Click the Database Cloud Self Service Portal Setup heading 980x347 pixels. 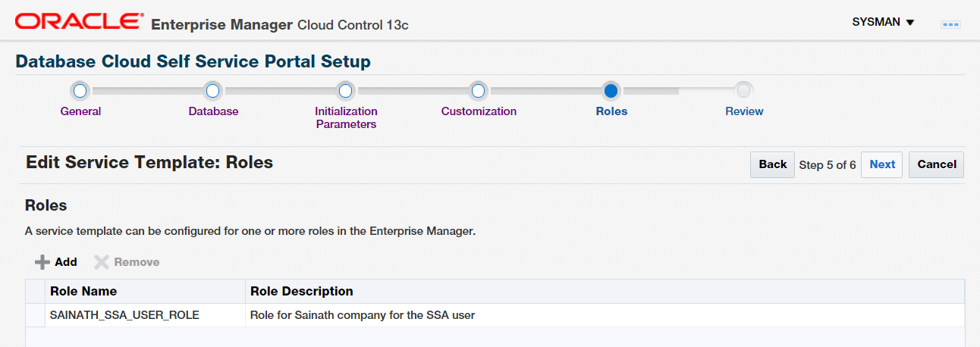[193, 61]
